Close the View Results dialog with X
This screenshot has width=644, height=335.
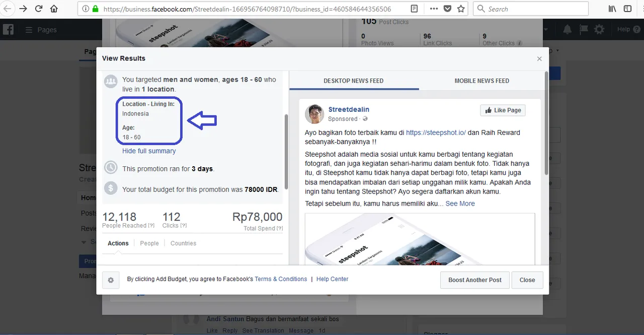click(539, 59)
